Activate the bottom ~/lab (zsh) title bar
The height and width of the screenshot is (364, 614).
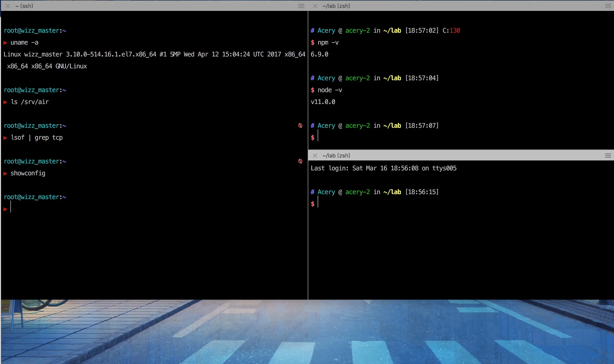[x=336, y=156]
